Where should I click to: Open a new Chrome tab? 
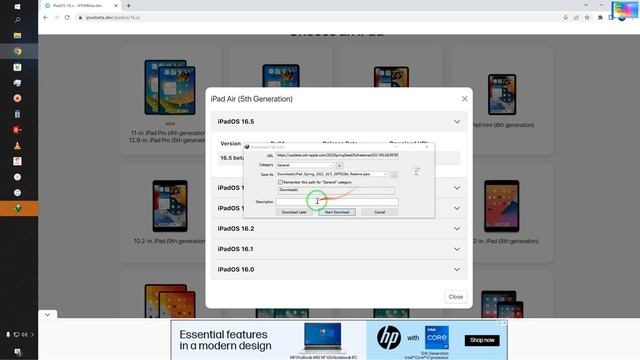tap(129, 6)
